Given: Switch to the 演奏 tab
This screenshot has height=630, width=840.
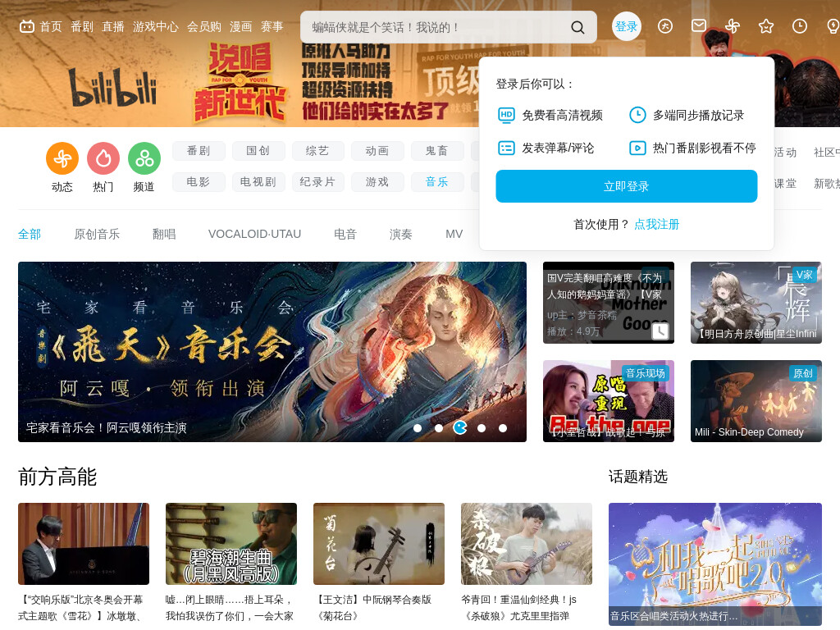Looking at the screenshot, I should coord(400,234).
